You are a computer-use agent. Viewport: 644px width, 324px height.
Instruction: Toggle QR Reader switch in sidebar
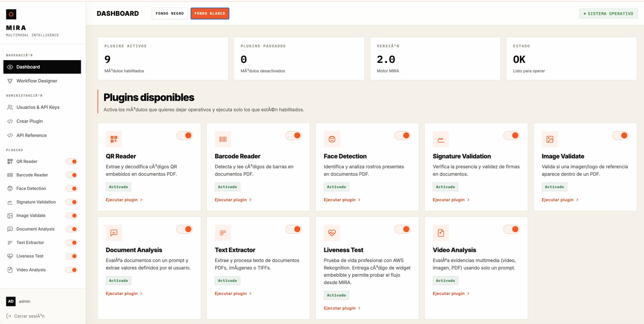72,162
